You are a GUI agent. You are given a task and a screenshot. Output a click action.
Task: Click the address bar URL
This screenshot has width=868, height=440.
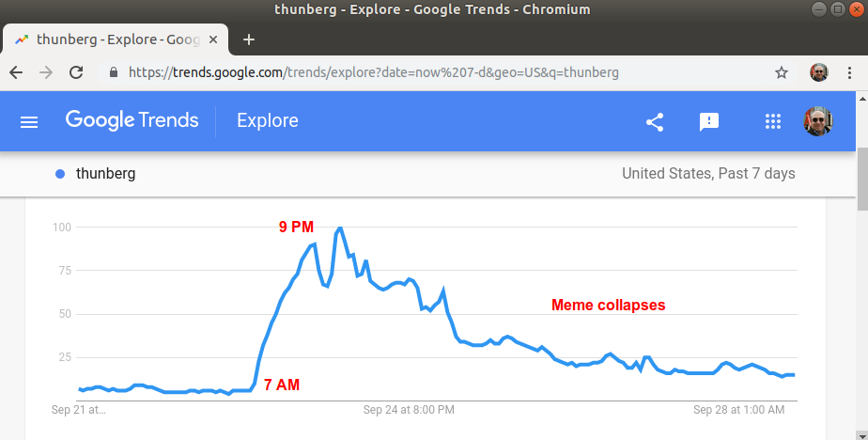point(374,72)
